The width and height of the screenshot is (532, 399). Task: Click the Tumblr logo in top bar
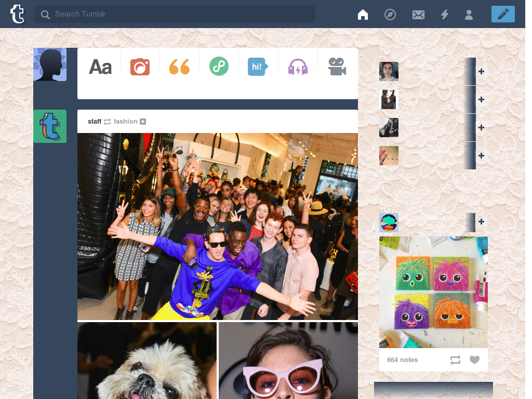(17, 14)
